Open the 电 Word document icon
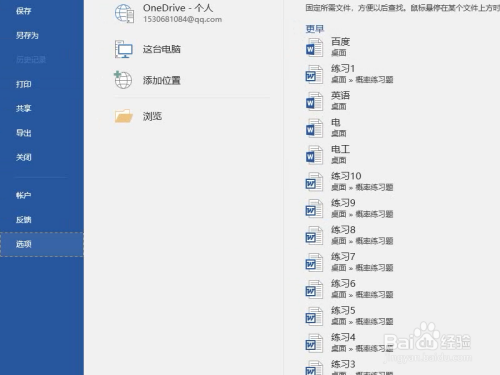This screenshot has width=500, height=375. pyautogui.click(x=314, y=128)
